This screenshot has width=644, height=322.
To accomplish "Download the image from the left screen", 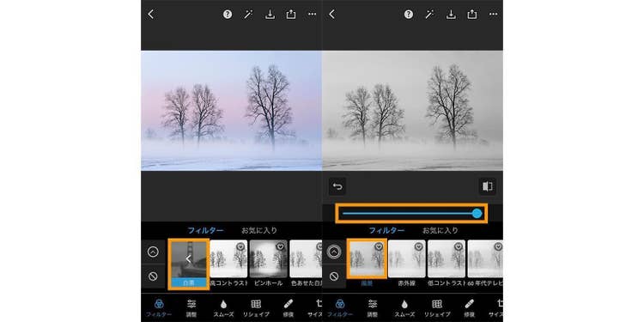I will [270, 15].
